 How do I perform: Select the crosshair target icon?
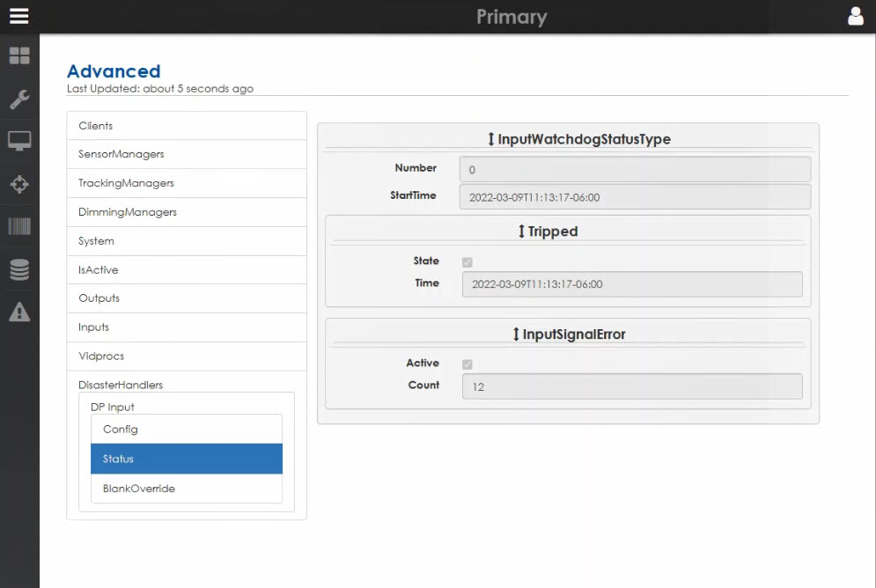19,184
